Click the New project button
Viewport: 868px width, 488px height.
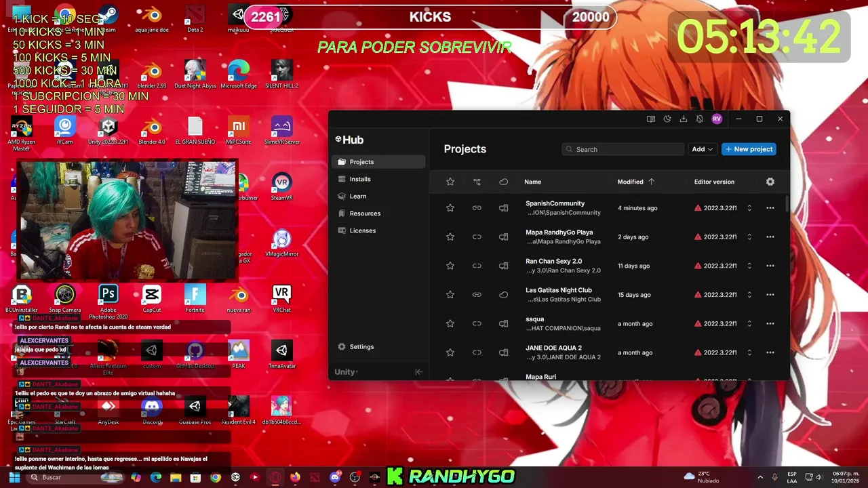coord(749,149)
